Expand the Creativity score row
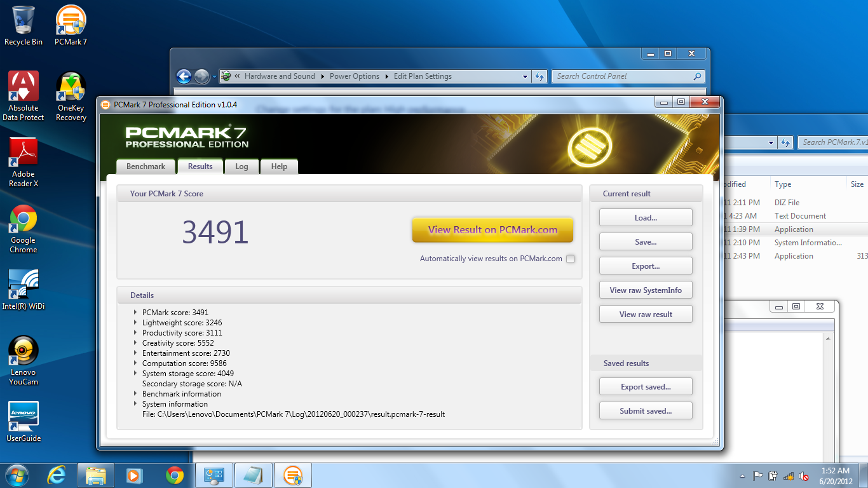The height and width of the screenshot is (488, 868). tap(135, 343)
